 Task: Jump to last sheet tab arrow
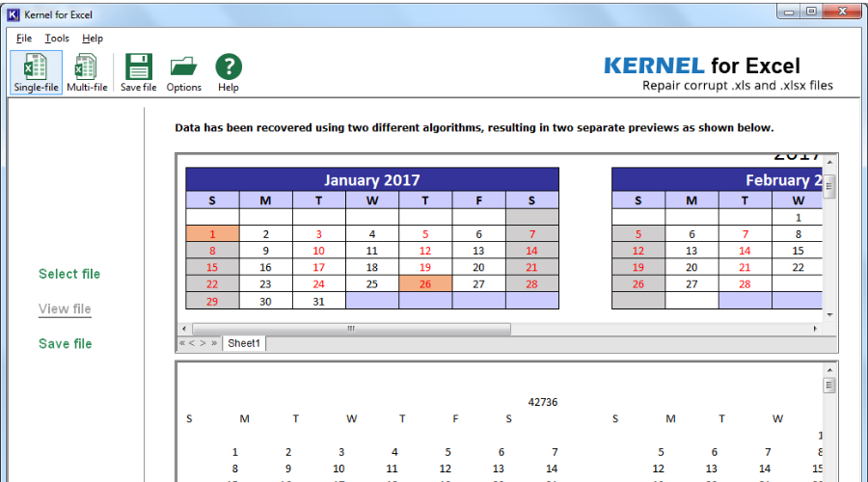(214, 343)
